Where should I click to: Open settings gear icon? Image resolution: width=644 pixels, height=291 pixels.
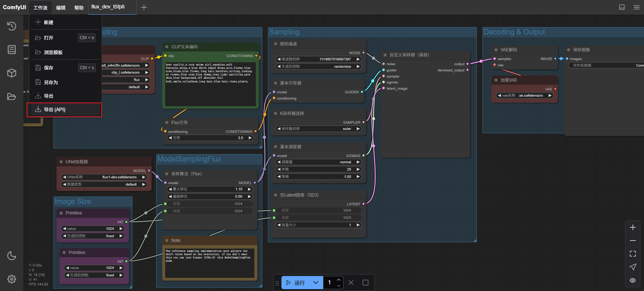click(12, 279)
